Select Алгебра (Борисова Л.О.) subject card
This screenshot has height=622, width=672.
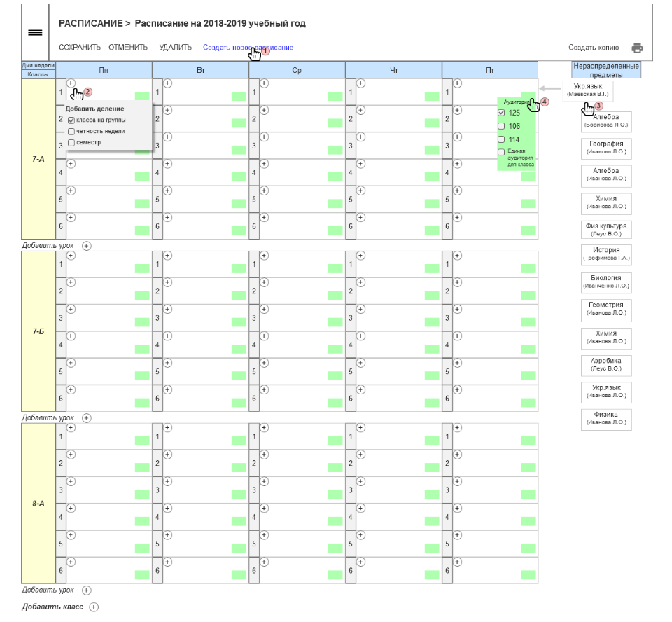coord(606,121)
